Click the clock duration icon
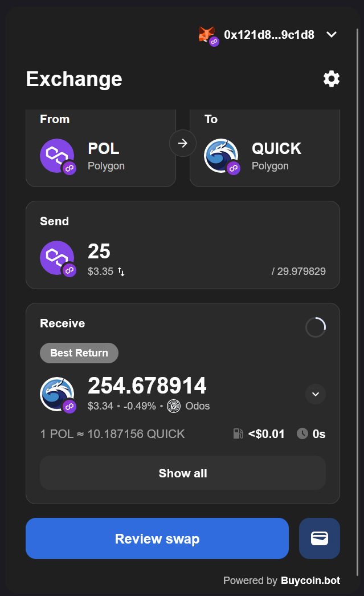Image resolution: width=364 pixels, height=596 pixels. (302, 434)
